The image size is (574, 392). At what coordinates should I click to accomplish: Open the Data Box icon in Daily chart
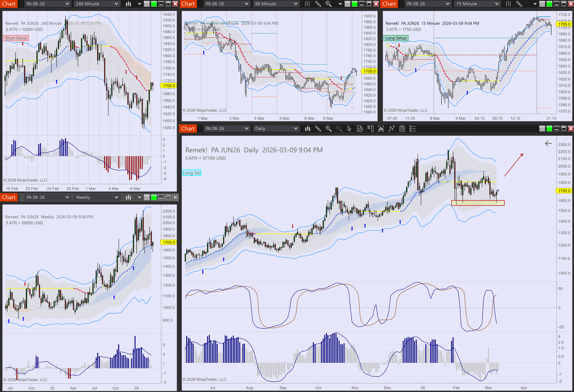360,129
